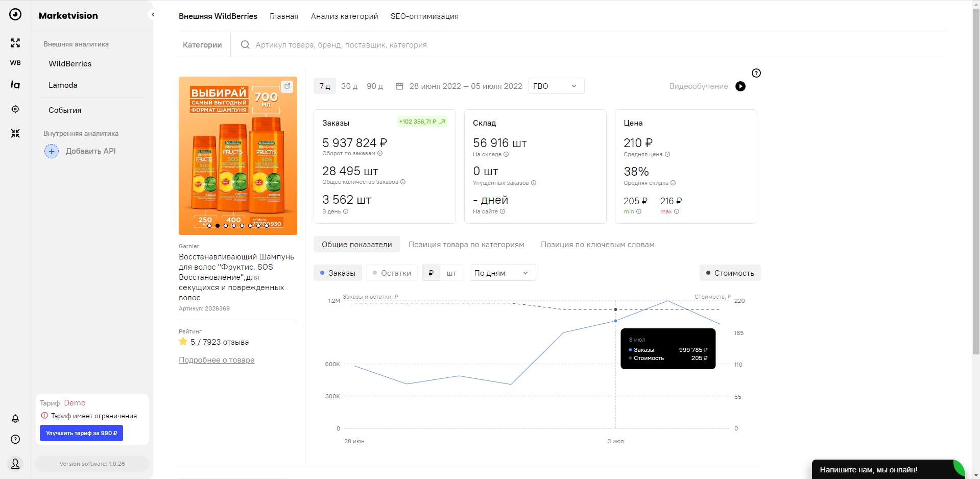
Task: Click the rating star icon
Action: 183,342
